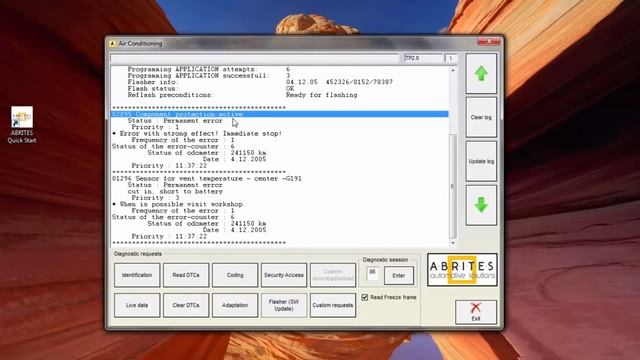Click the Air Conditioning window title icon

point(112,43)
